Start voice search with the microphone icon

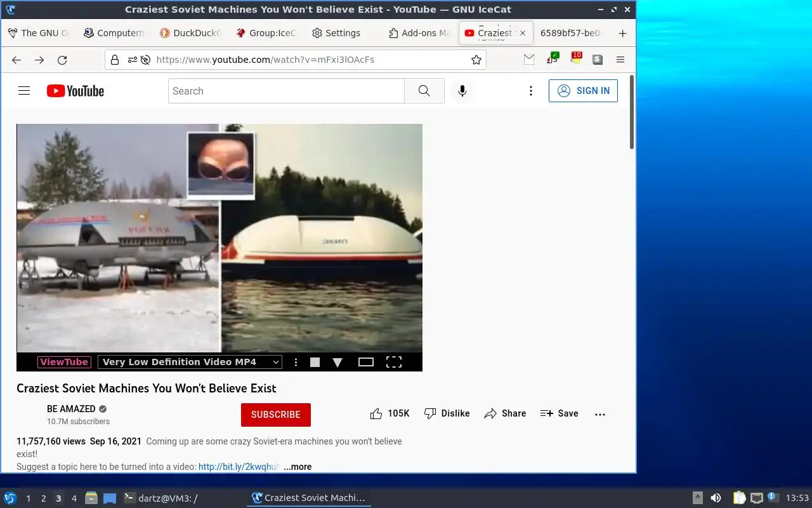[462, 91]
